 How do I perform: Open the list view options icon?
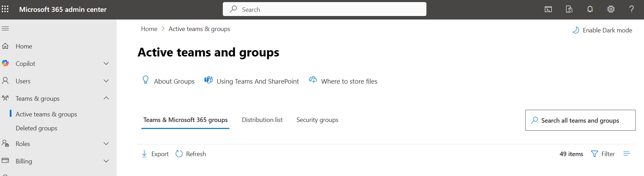[627, 154]
